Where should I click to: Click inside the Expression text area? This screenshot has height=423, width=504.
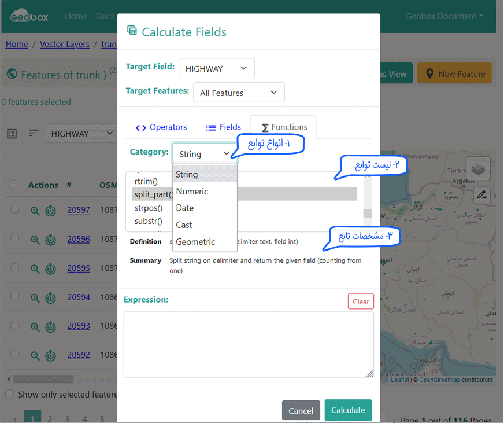tap(248, 344)
